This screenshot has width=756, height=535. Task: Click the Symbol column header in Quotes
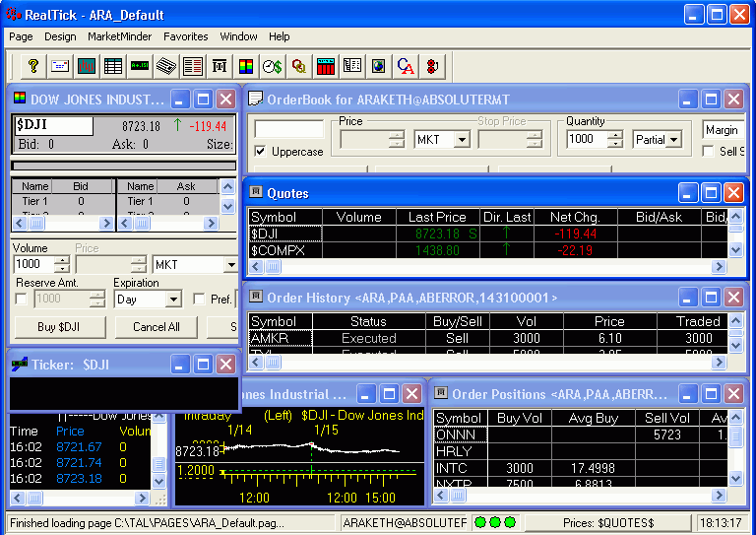(x=284, y=217)
